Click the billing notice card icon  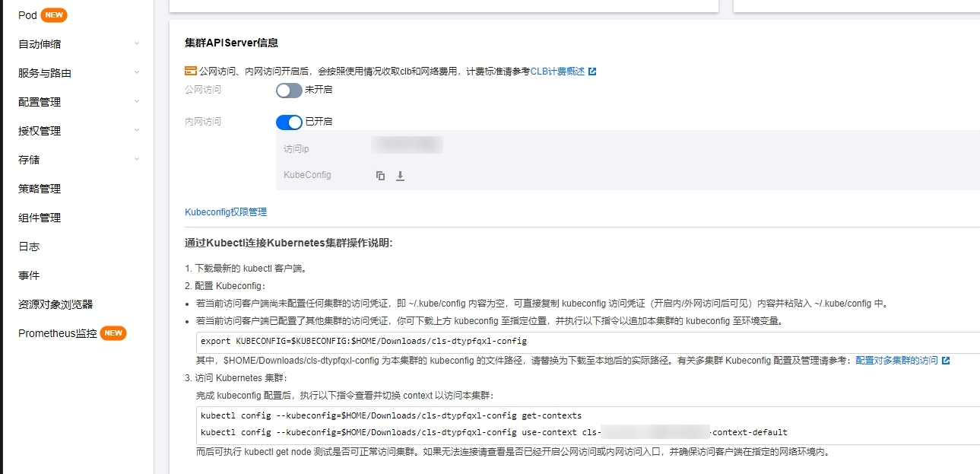click(x=191, y=71)
